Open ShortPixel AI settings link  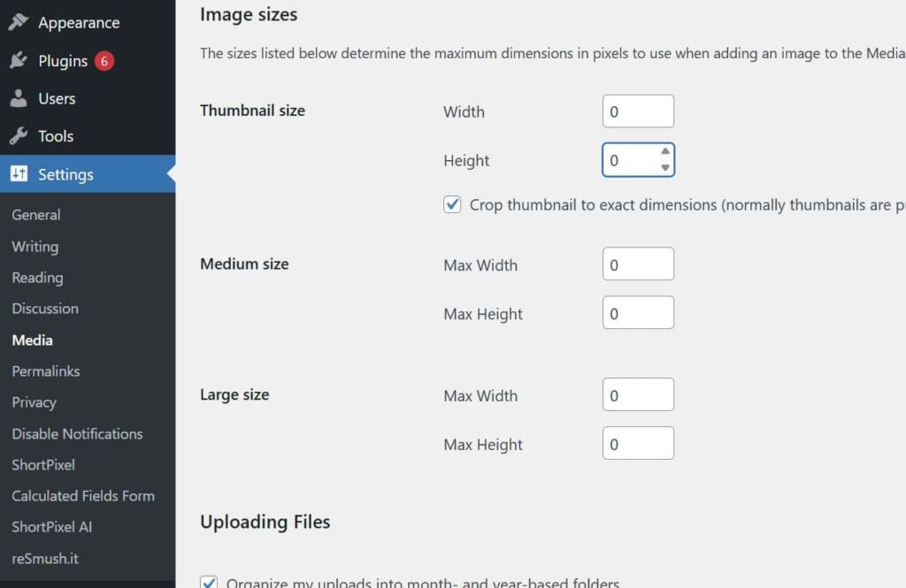coord(51,527)
